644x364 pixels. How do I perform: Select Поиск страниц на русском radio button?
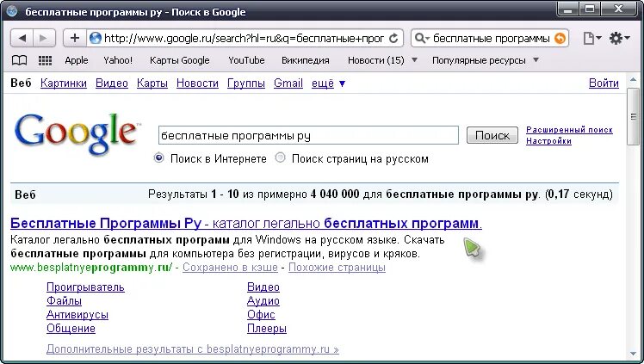pyautogui.click(x=280, y=158)
